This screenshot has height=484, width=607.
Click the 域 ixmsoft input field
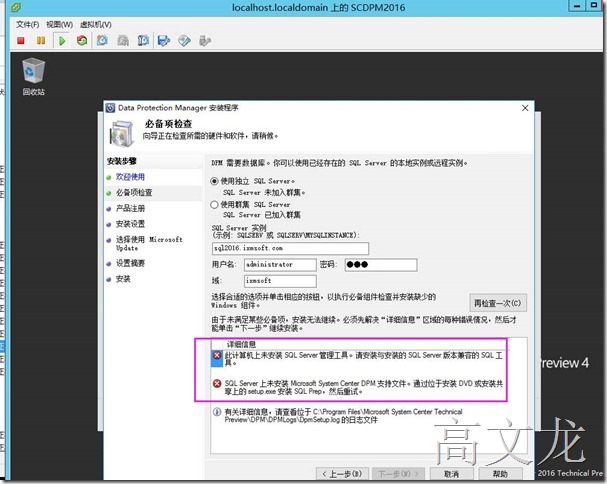point(280,281)
